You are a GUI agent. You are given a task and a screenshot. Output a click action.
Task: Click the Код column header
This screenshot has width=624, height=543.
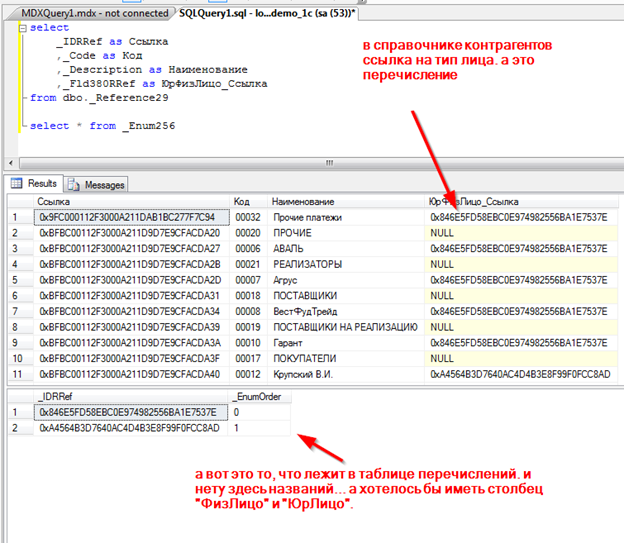[x=249, y=202]
